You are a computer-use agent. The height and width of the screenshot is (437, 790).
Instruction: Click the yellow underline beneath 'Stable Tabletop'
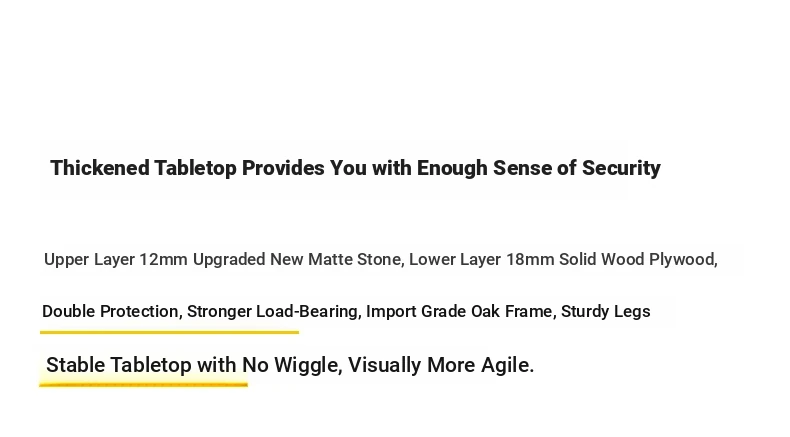tap(143, 385)
